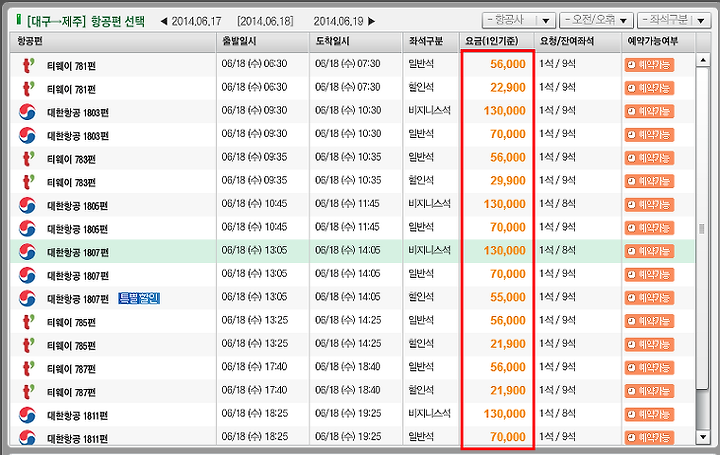
Task: Click arrival 06/18 (수) 18:40 on 787편 일반석 row
Action: [x=348, y=367]
